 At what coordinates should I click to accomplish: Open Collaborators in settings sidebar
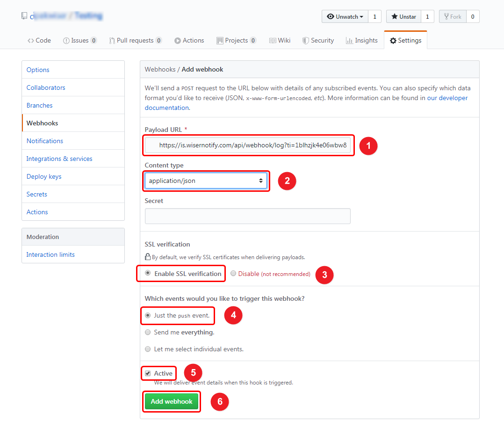coord(73,87)
